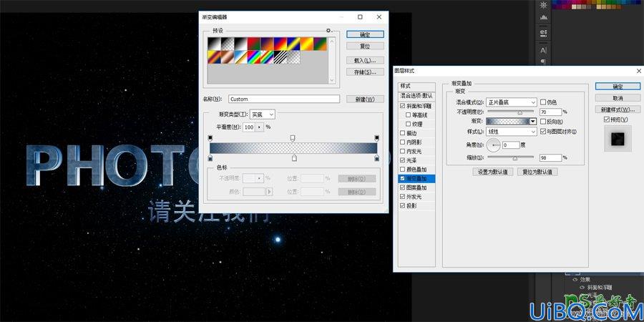Open the Character panel 'A|' icon
The width and height of the screenshot is (644, 322).
coord(543,50)
